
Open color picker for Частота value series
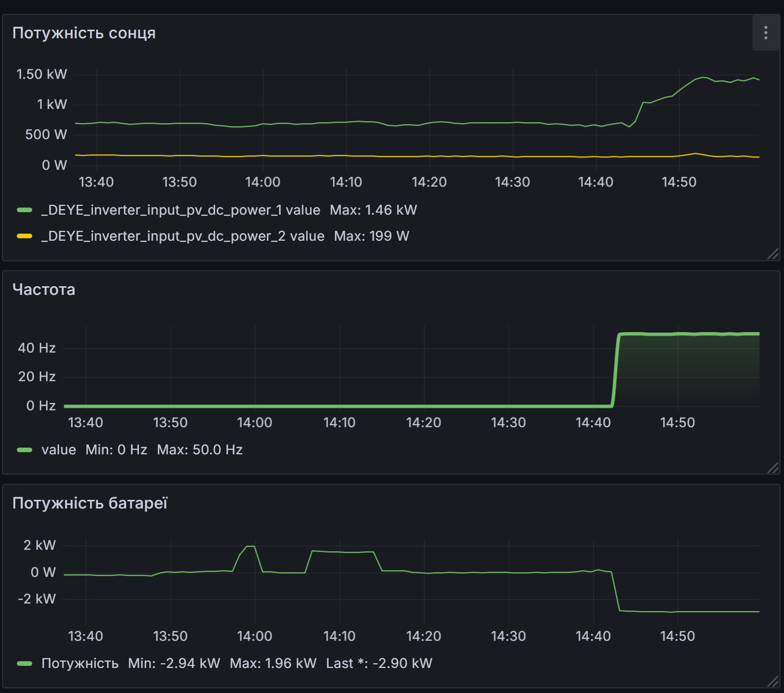tap(25, 450)
